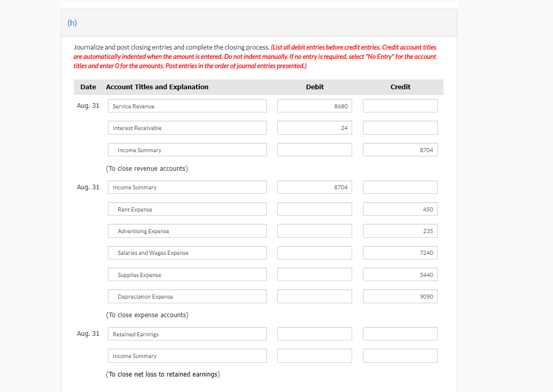
Task: Open the Retained Earnings account title dropdown
Action: point(187,334)
